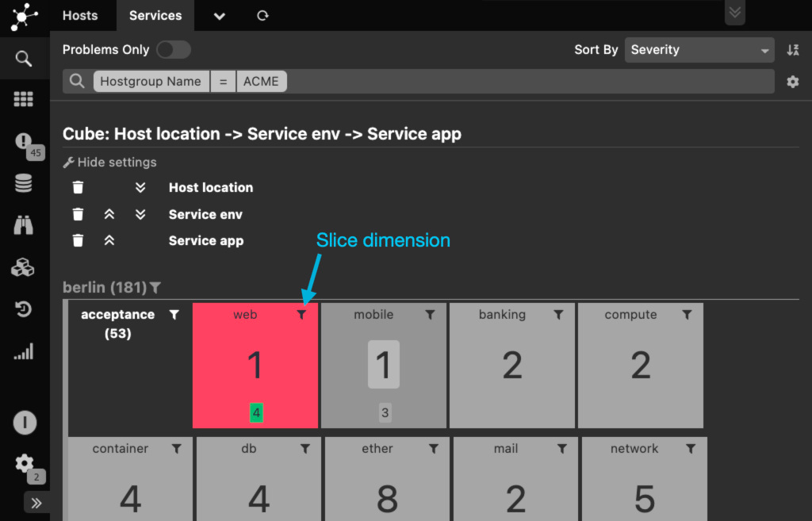Image resolution: width=812 pixels, height=521 pixels.
Task: Click the Service env dimension label
Action: pyautogui.click(x=205, y=214)
